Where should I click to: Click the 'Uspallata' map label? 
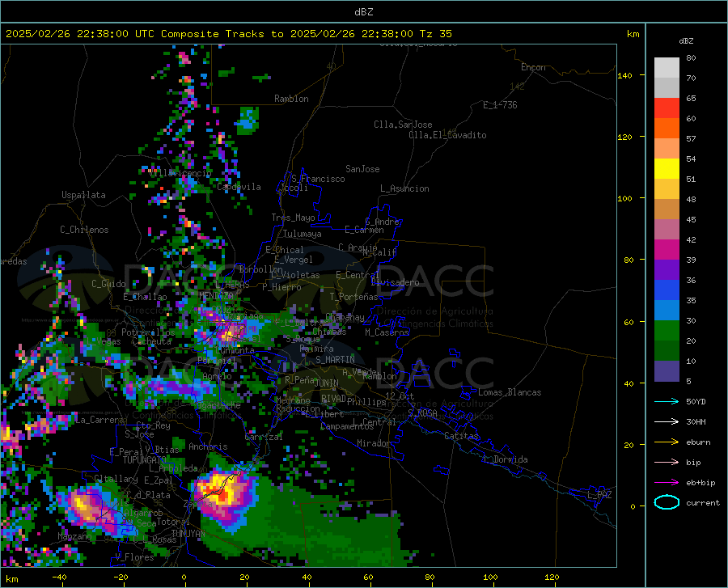83,195
